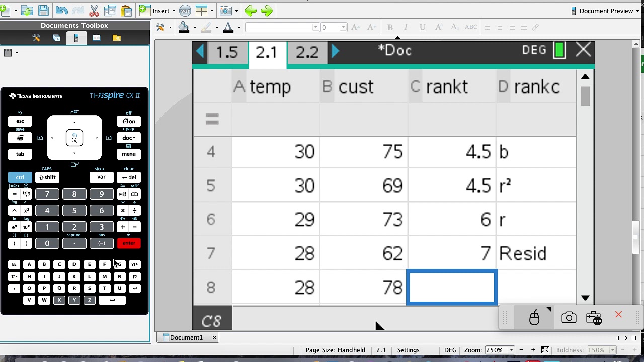This screenshot has height=362, width=644.
Task: Click the menu key on calculator
Action: [x=129, y=154]
